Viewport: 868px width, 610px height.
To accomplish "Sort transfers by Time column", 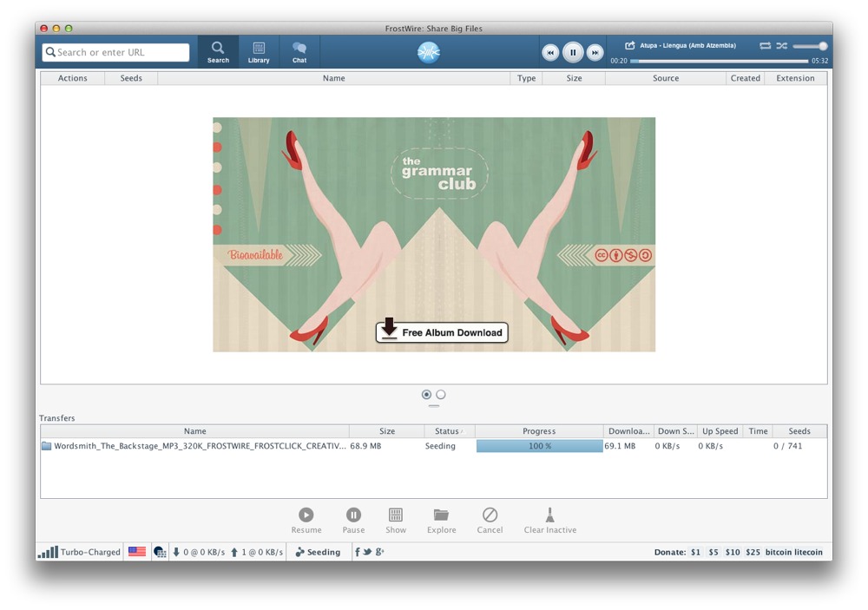I will pos(759,431).
